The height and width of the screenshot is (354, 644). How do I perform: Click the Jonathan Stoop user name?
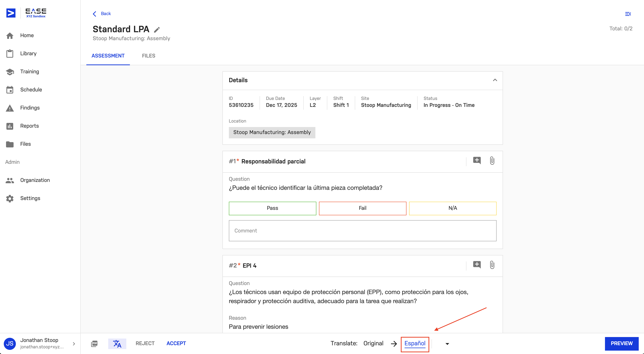click(x=39, y=340)
